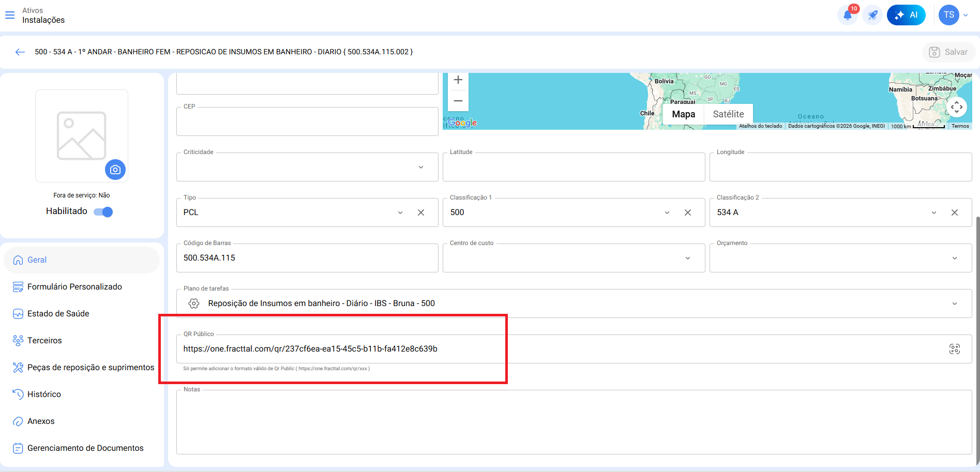The height and width of the screenshot is (472, 980).
Task: Click the QR scan icon in QR Público
Action: 954,349
